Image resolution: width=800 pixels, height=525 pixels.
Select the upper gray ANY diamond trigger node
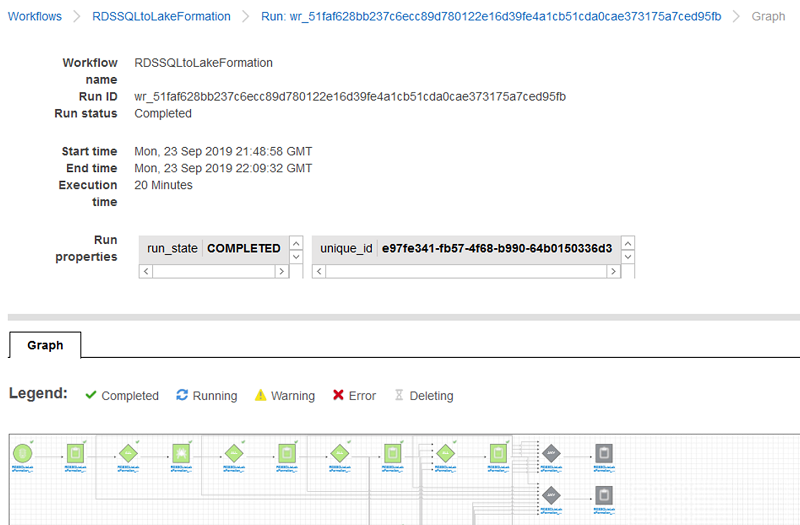tap(551, 453)
